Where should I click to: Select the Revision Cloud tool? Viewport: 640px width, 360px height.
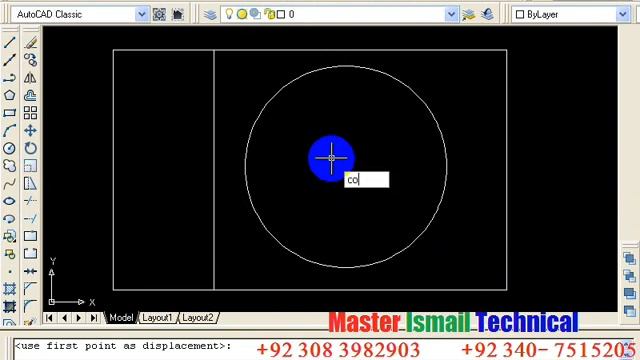(x=10, y=166)
